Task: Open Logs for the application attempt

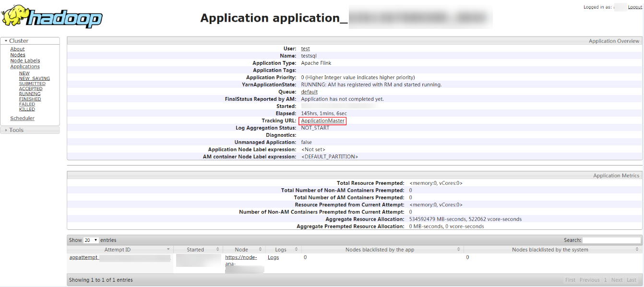Action: [273, 257]
